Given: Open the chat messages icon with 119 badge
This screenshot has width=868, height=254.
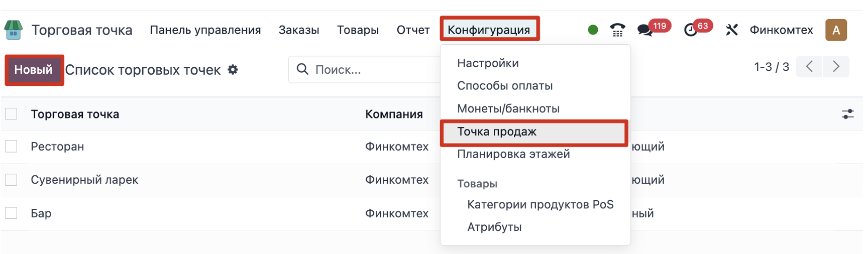Looking at the screenshot, I should (645, 30).
